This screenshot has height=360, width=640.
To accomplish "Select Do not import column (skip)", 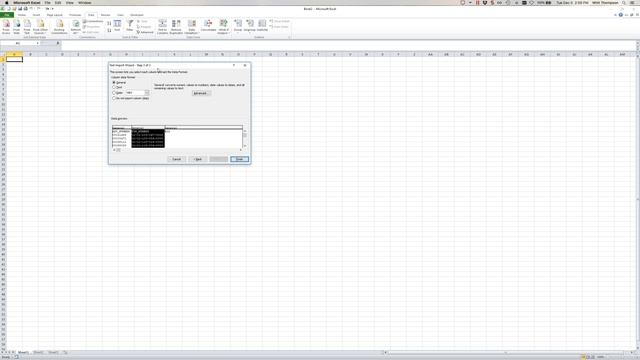I will click(x=114, y=98).
